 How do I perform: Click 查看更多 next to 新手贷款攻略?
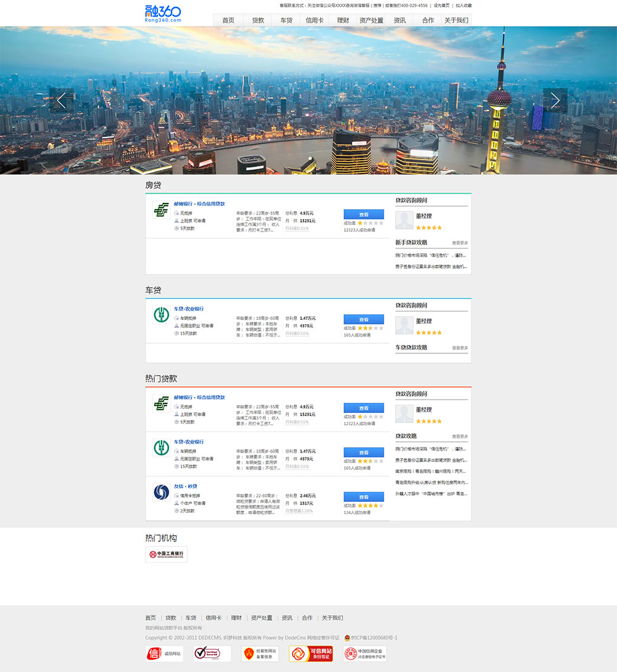460,243
